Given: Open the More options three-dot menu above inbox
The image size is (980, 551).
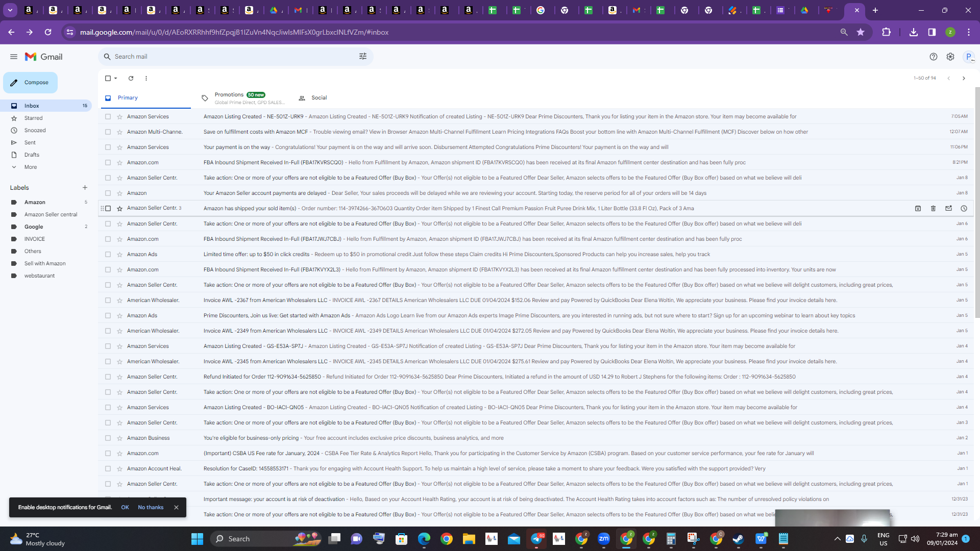Looking at the screenshot, I should click(x=146, y=79).
